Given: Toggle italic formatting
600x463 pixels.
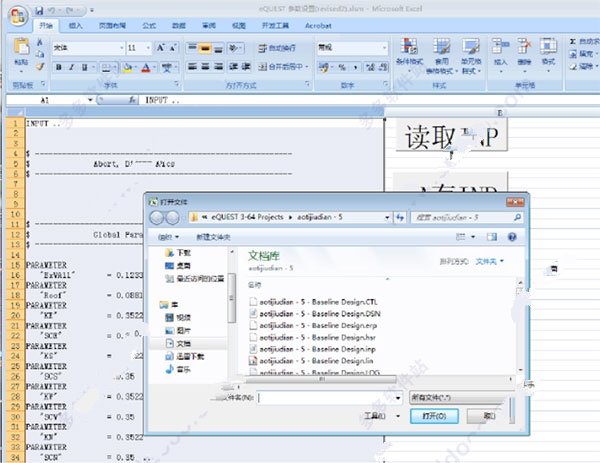Looking at the screenshot, I should point(72,68).
